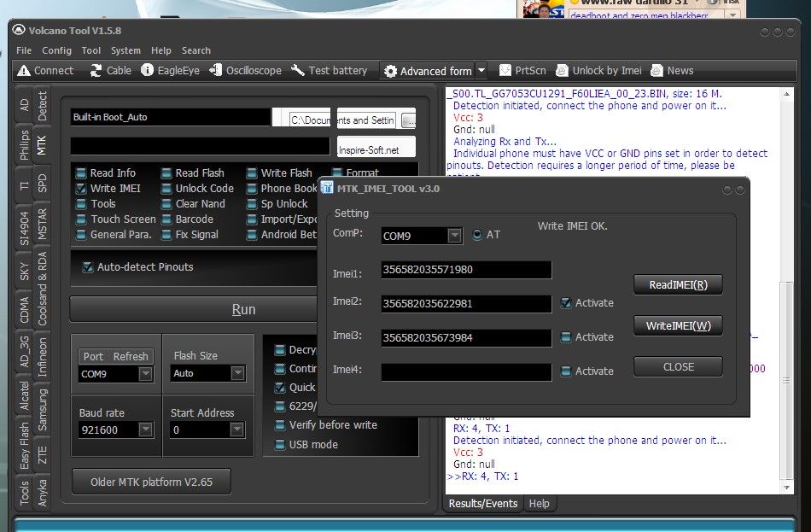This screenshot has height=532, width=811.
Task: Expand the ComP COM9 dropdown
Action: 454,236
